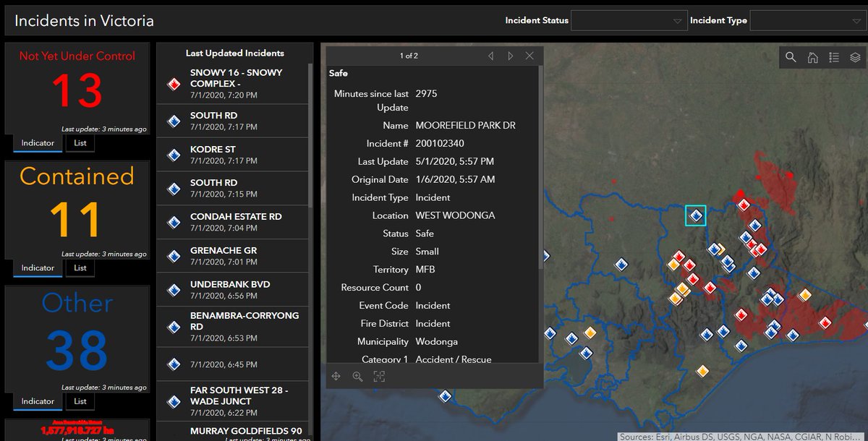Select Indicator tab under Not Yet Under Control
This screenshot has height=441, width=868.
click(38, 143)
